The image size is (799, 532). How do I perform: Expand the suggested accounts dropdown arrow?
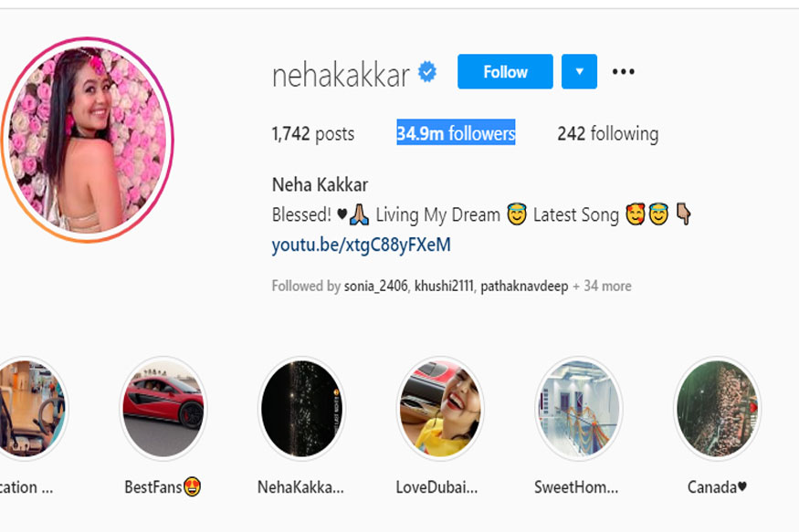pyautogui.click(x=579, y=72)
